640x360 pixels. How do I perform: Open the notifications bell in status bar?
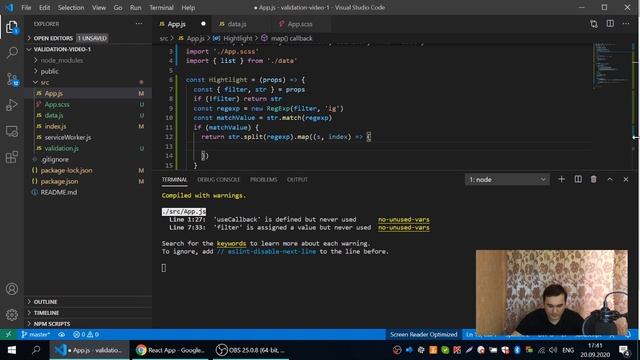pos(628,334)
